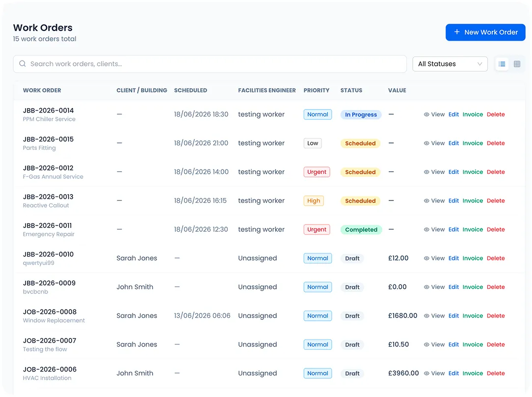532x397 pixels.
Task: Click the Scheduled column header
Action: click(x=190, y=90)
